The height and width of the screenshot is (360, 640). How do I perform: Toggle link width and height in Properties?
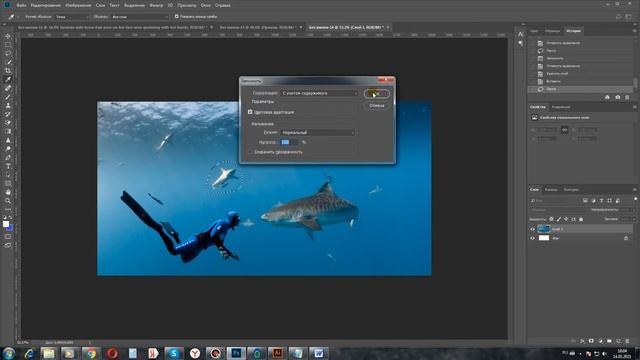coord(564,130)
